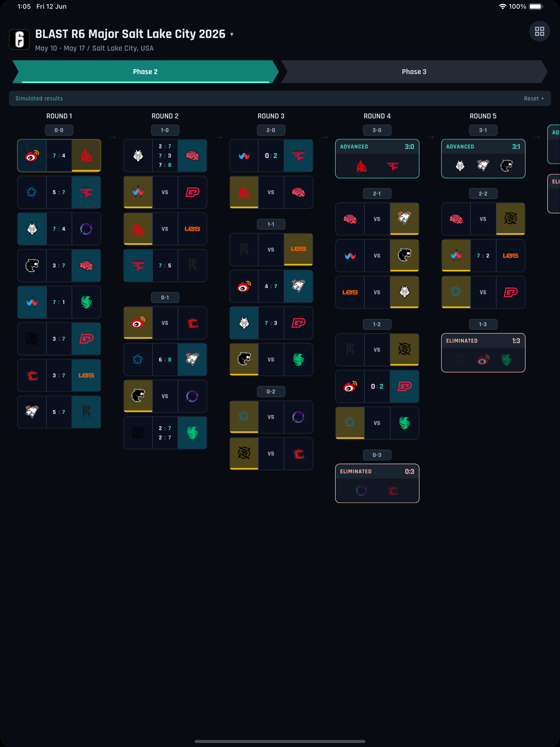This screenshot has width=560, height=747.
Task: Click the ROUND 5 column heading
Action: click(x=483, y=116)
